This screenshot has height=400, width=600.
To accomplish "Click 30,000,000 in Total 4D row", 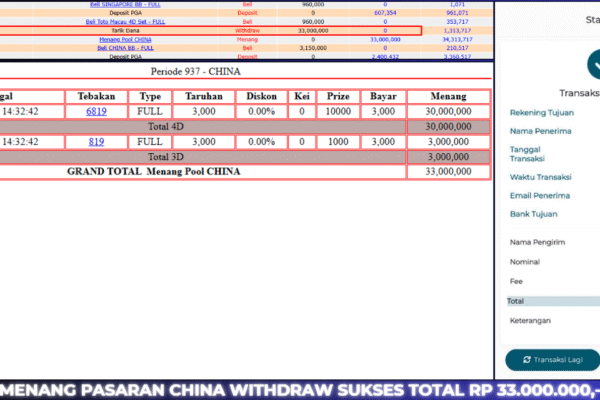I will pos(448,127).
